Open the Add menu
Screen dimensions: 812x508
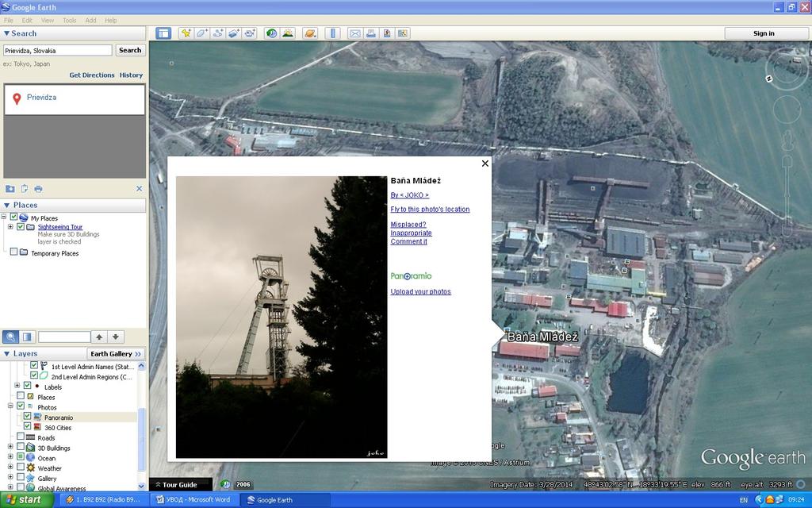click(x=90, y=20)
